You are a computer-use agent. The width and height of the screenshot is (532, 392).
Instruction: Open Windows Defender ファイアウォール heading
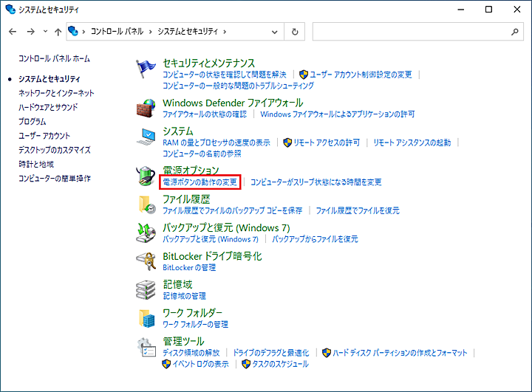coord(233,103)
